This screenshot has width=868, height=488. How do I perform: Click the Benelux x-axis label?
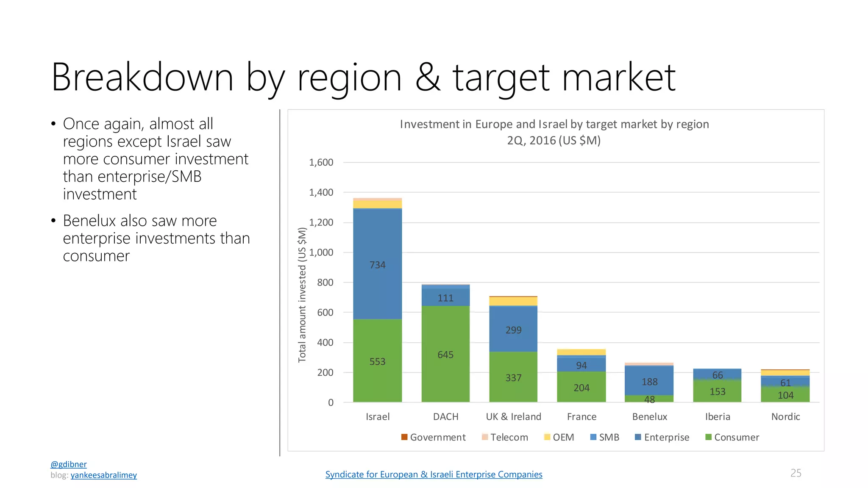coord(649,416)
